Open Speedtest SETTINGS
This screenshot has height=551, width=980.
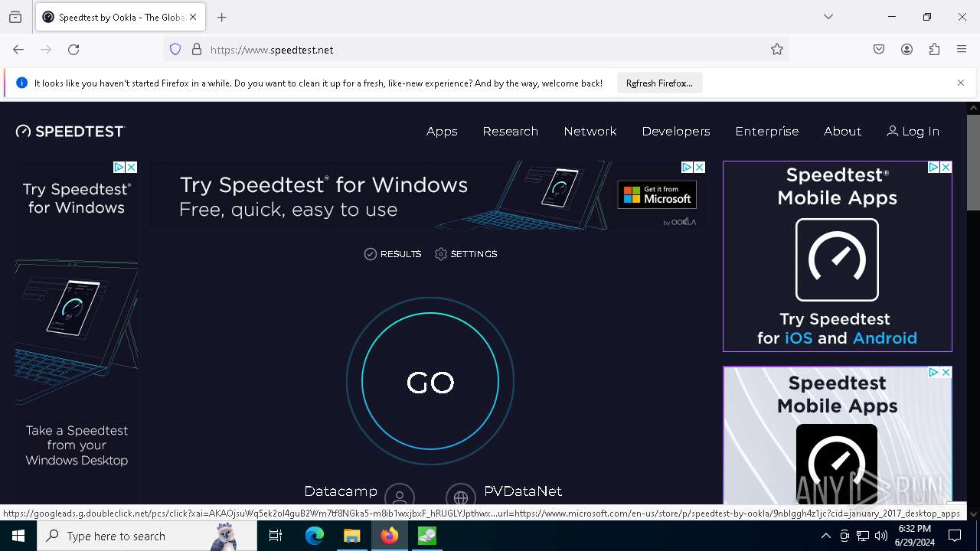click(465, 254)
